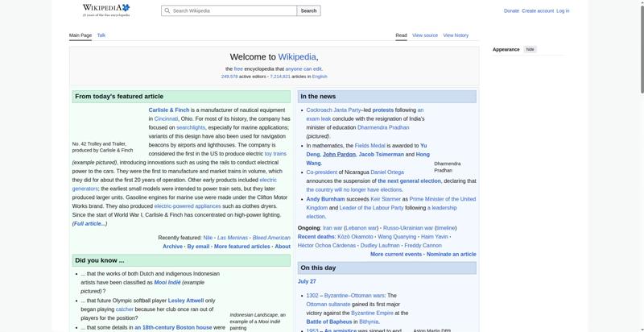Viewport: 644px width, 332px height.
Task: Click the Wikipedia logo
Action: tap(106, 10)
